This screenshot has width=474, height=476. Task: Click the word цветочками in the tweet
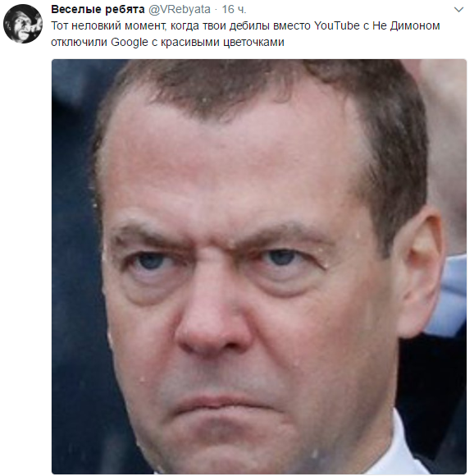[253, 43]
